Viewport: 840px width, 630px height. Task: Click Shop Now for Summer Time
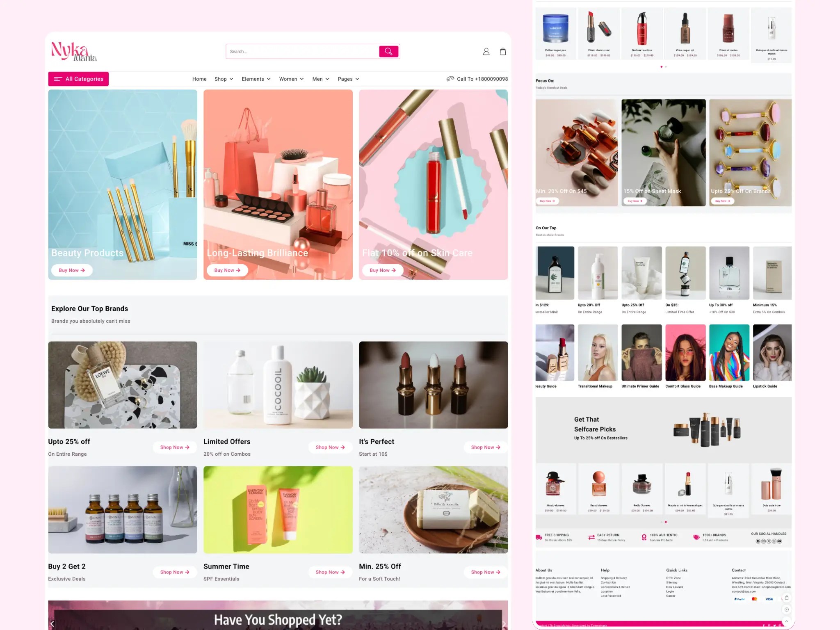[330, 572]
